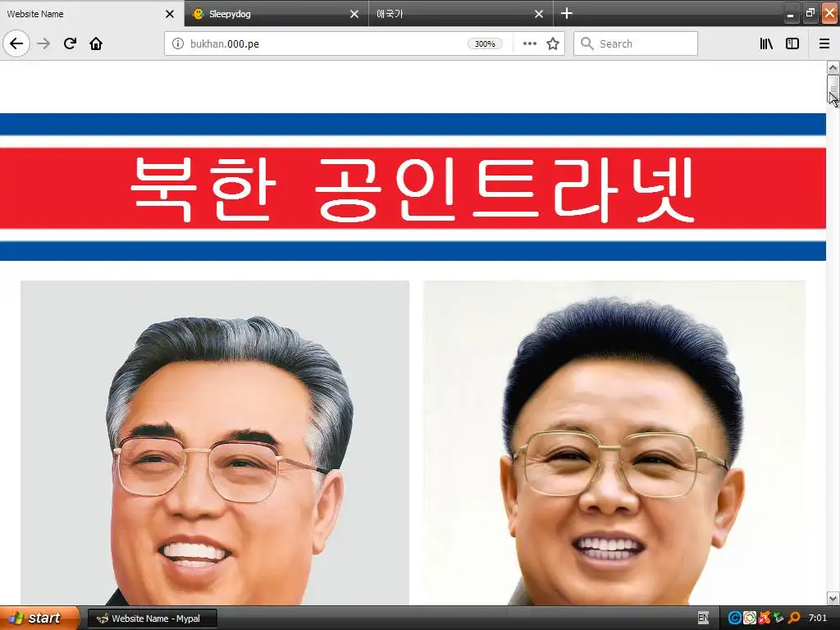Bookmark this page with the star
Screen dimensions: 840x630
pos(553,43)
